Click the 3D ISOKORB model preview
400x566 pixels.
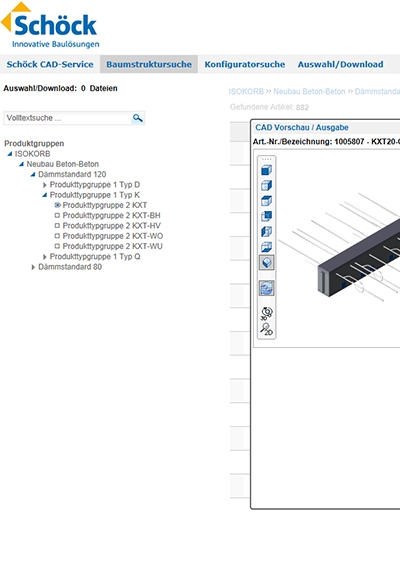pos(339,248)
